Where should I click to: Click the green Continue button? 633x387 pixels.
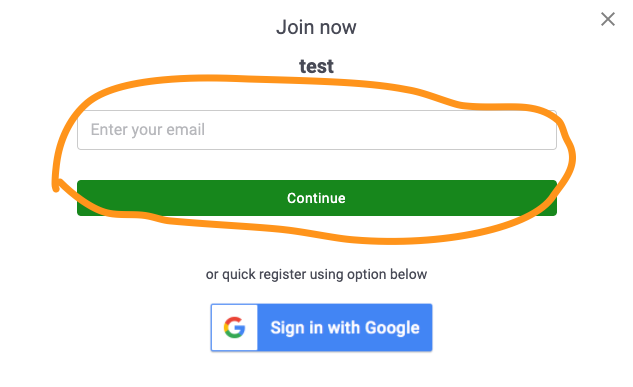click(x=317, y=198)
